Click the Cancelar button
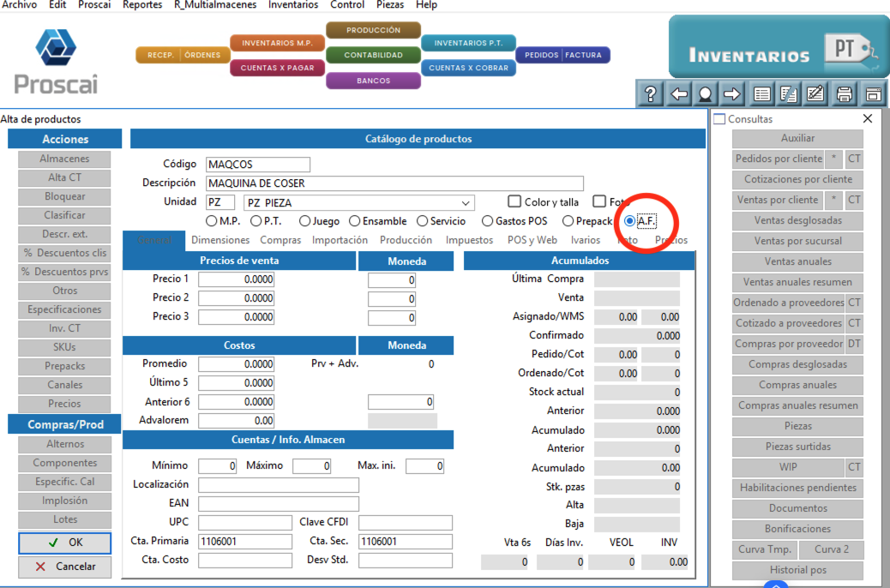The image size is (890, 588). click(64, 567)
